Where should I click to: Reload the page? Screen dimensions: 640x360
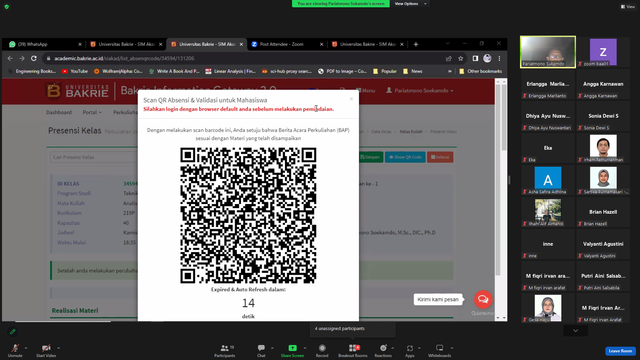coord(34,58)
